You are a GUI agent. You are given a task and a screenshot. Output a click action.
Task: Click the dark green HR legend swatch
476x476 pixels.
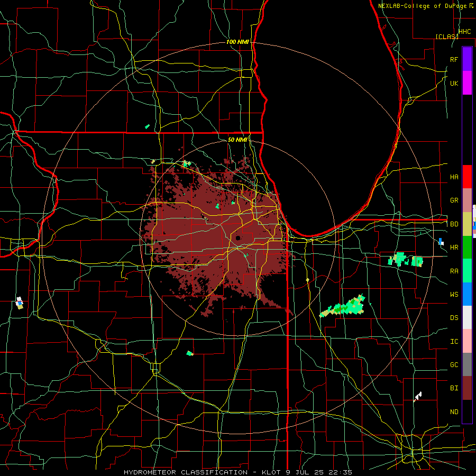pyautogui.click(x=467, y=247)
